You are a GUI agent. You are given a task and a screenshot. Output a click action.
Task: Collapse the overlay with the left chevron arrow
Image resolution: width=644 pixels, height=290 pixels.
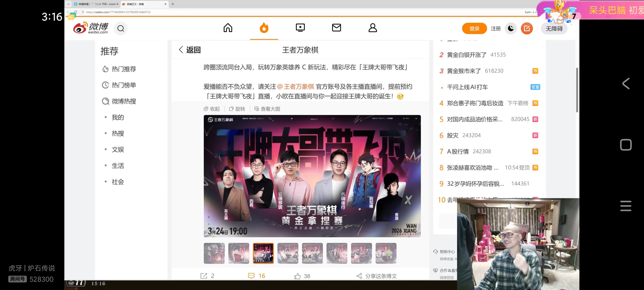pyautogui.click(x=626, y=83)
